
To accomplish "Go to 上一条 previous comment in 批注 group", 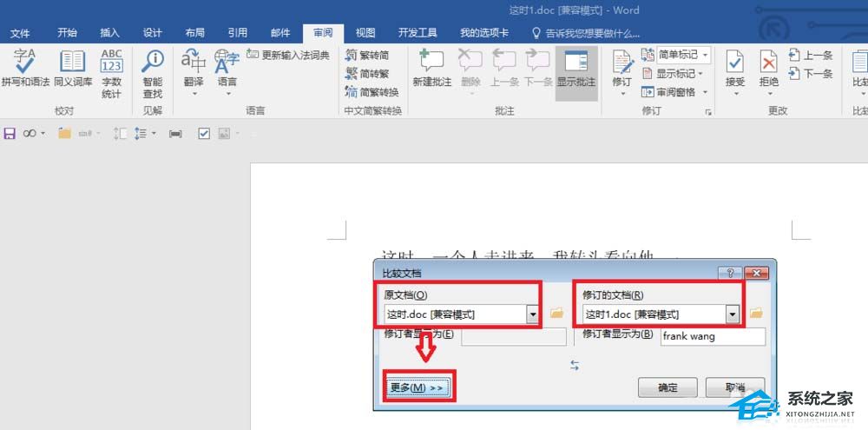I will tap(504, 69).
